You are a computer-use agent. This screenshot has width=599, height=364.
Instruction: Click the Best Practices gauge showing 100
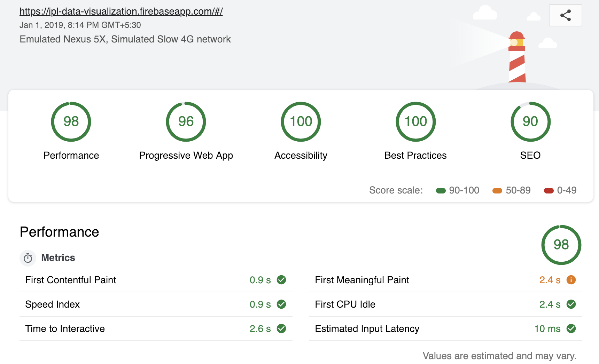415,121
